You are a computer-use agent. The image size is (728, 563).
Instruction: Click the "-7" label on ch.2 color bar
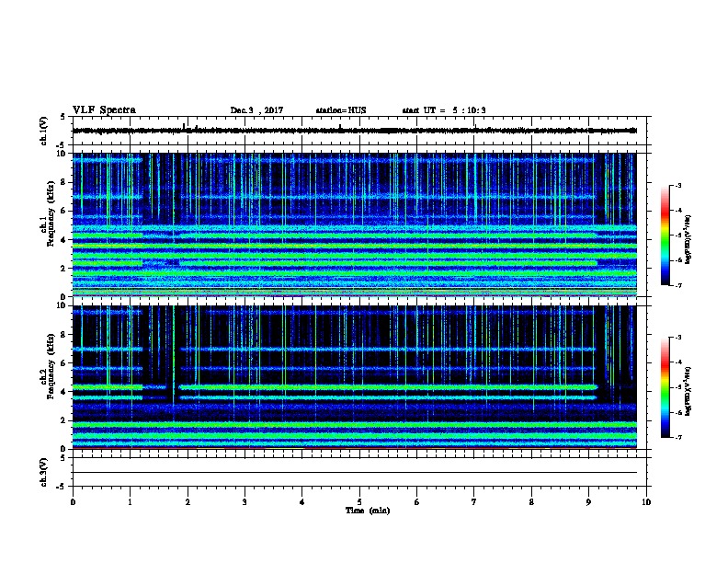click(x=677, y=438)
